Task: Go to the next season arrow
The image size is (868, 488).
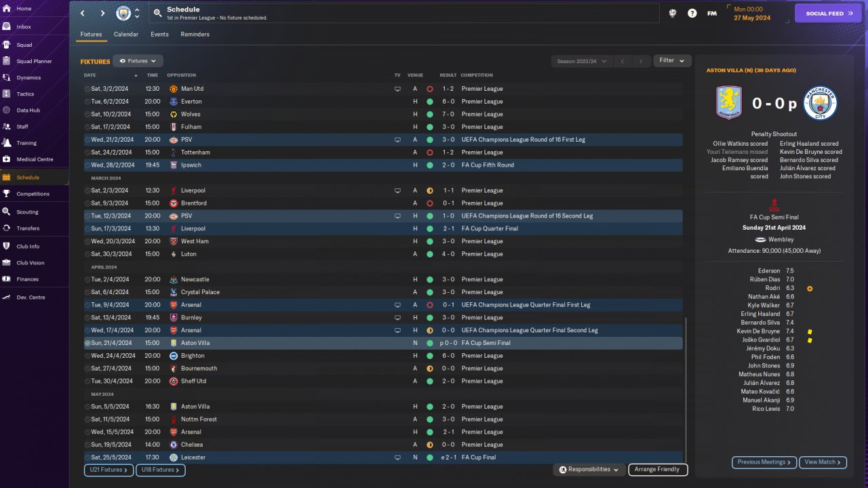Action: 641,61
